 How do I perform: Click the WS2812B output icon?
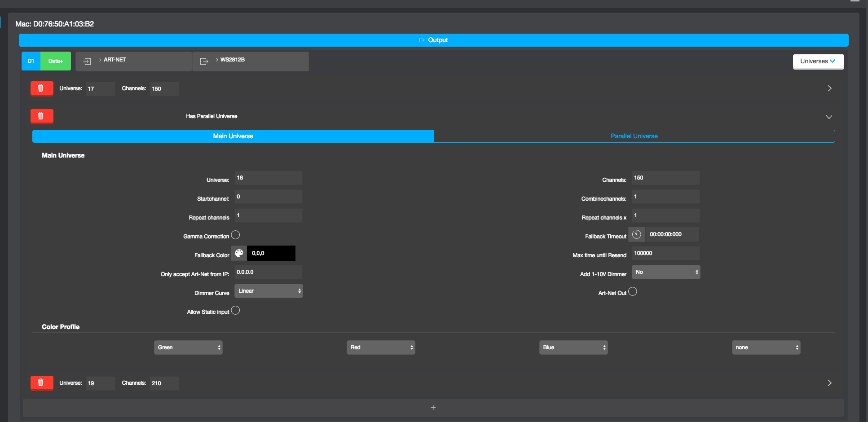pos(204,62)
